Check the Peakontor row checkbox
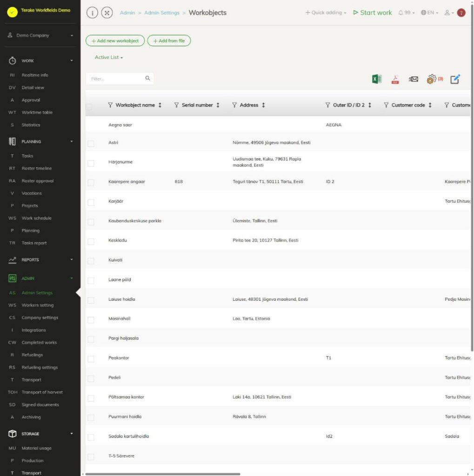 91,359
